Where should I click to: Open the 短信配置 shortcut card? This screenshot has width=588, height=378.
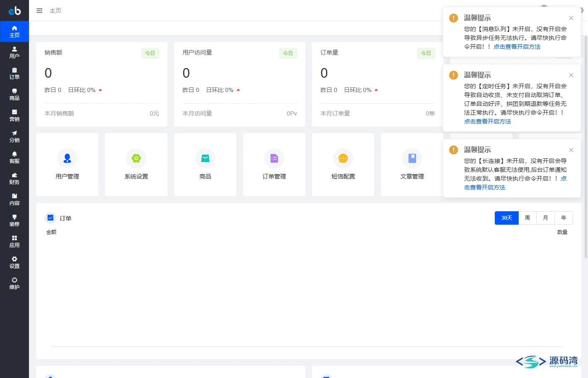coord(343,165)
